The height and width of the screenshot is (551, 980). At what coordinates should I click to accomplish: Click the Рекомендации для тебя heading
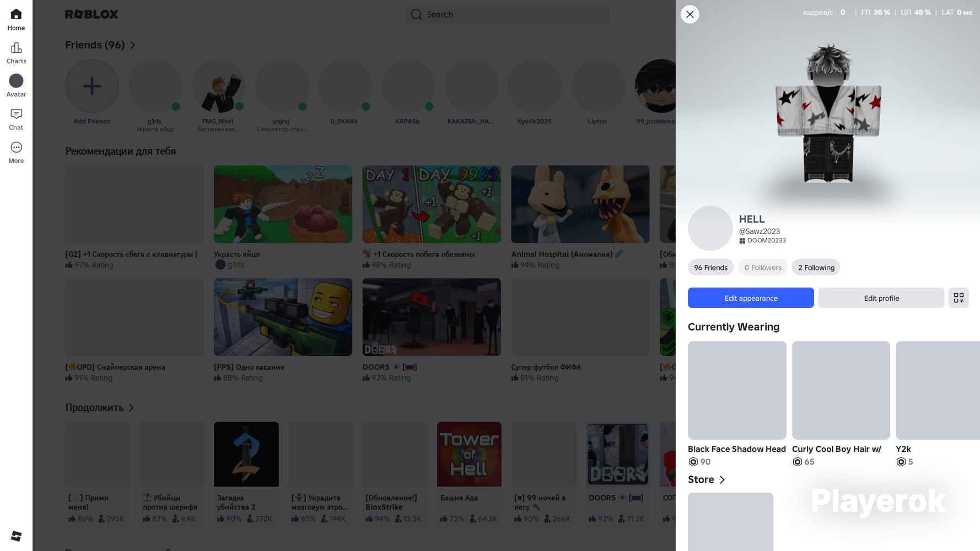(121, 151)
